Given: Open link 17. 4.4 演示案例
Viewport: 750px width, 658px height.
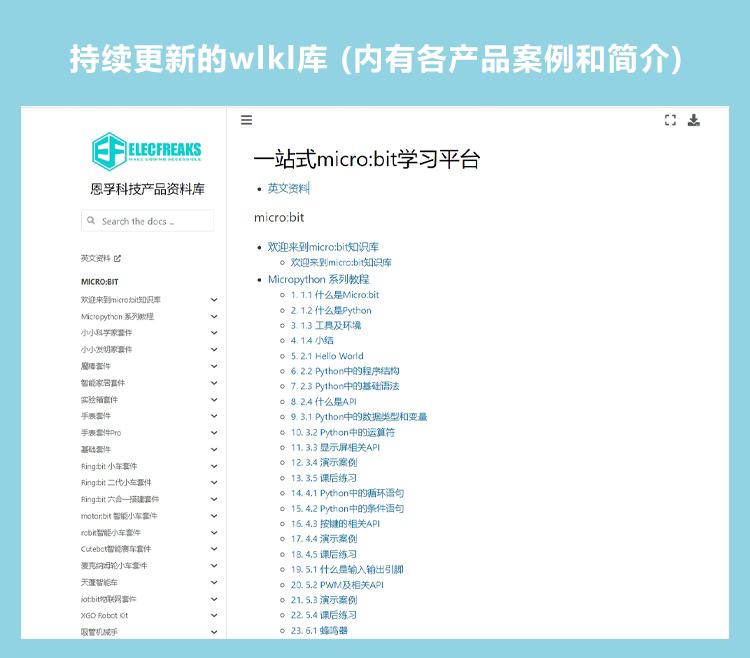Looking at the screenshot, I should click(x=324, y=539).
